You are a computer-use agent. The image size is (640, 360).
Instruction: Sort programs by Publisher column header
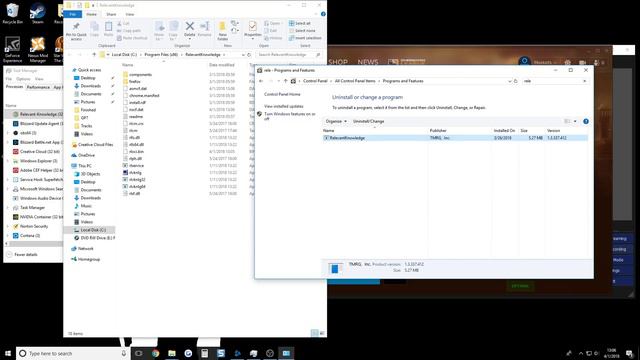[x=438, y=131]
